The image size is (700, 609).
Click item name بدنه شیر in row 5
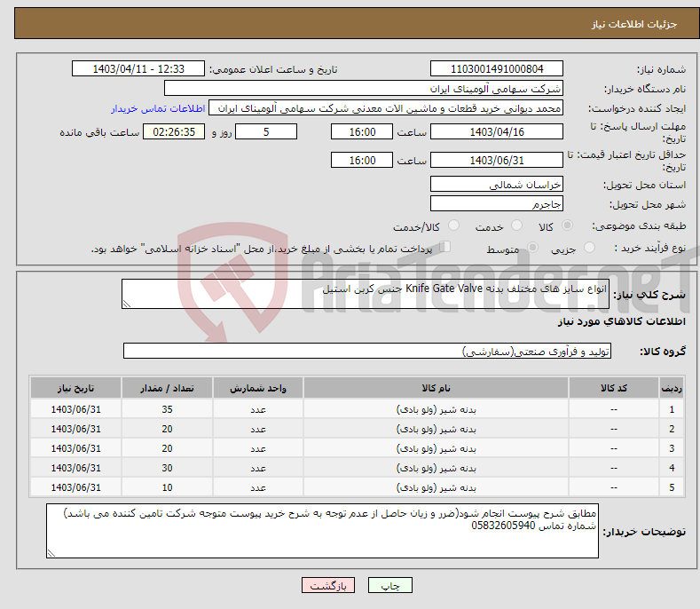pyautogui.click(x=437, y=487)
